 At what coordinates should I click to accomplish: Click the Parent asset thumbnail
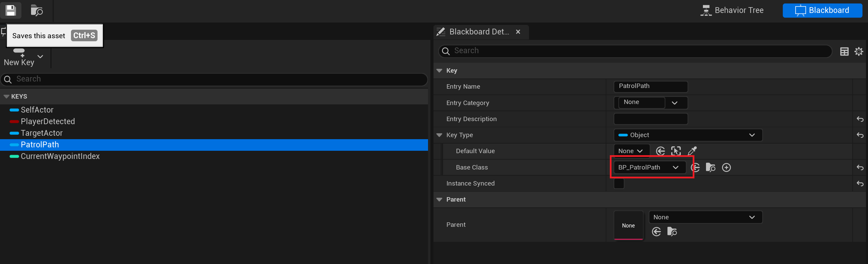629,225
